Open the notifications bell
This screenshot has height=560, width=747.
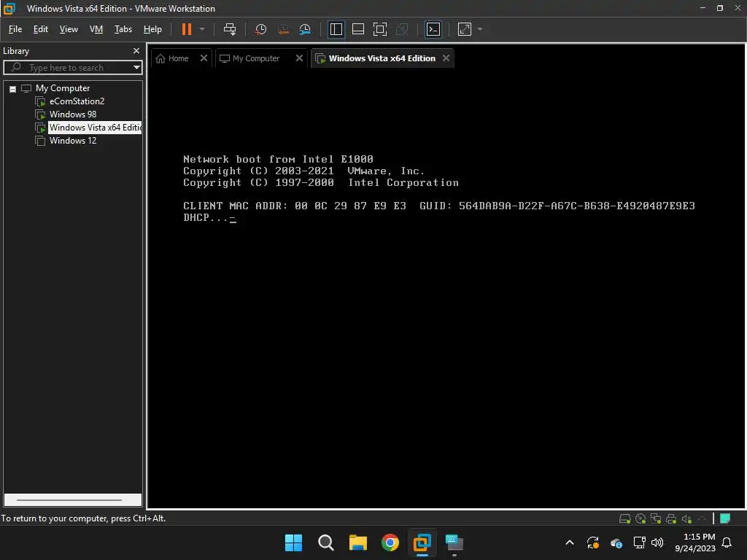pos(727,542)
